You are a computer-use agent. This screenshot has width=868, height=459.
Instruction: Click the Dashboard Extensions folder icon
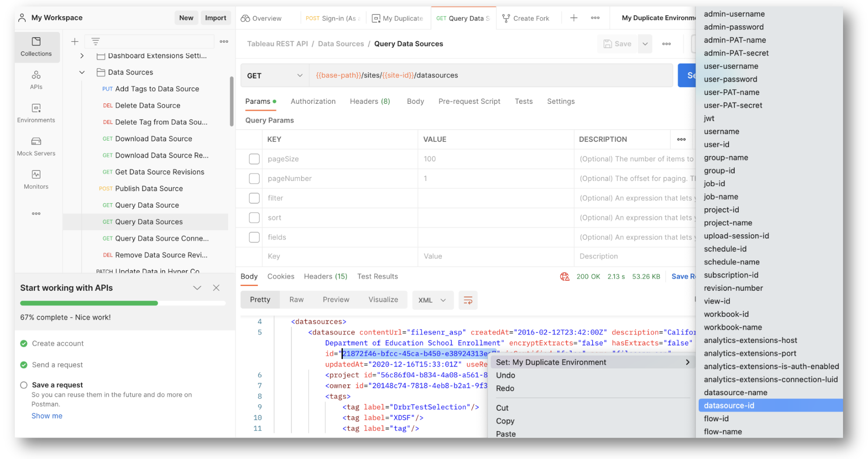[101, 56]
